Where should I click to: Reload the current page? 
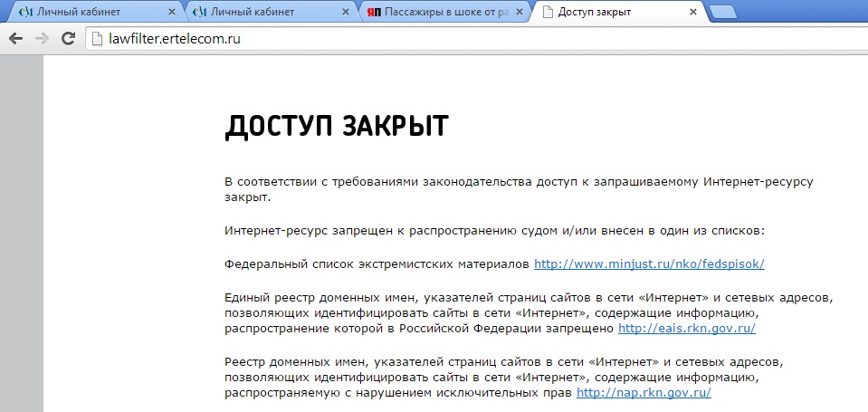pos(68,38)
